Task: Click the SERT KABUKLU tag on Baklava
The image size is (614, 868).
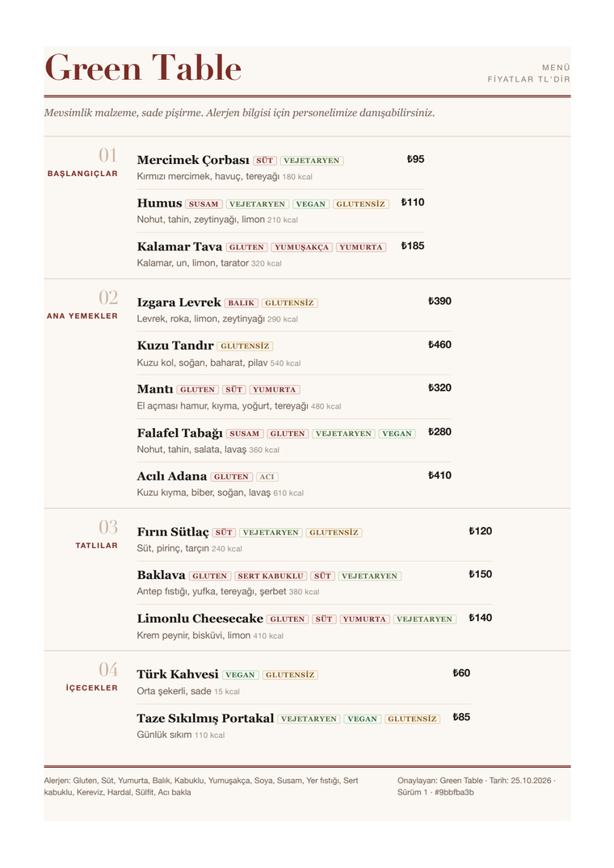Action: tap(271, 577)
